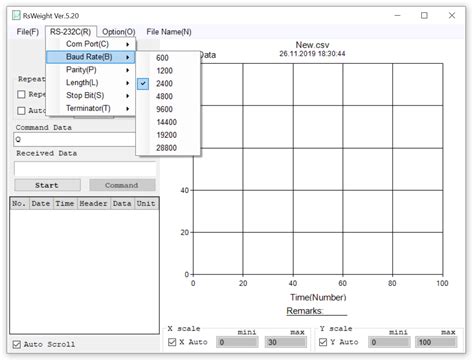The image size is (474, 362).
Task: Click the checkmark icon beside 2400
Action: pos(143,84)
